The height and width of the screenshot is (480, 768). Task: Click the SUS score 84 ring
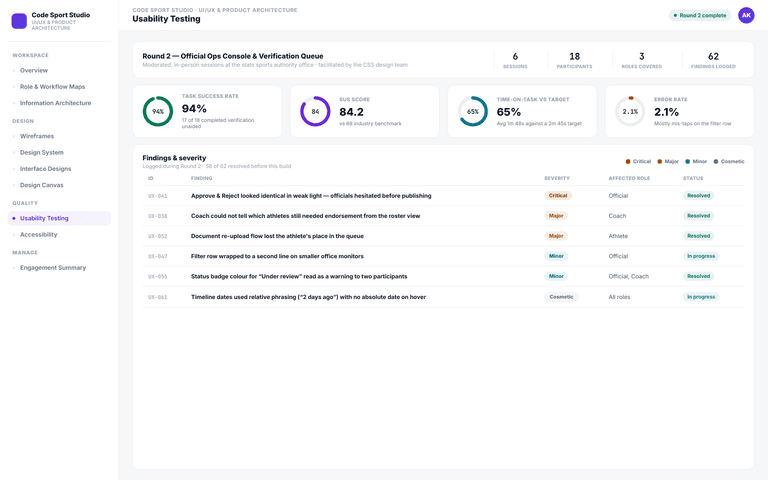pyautogui.click(x=315, y=111)
